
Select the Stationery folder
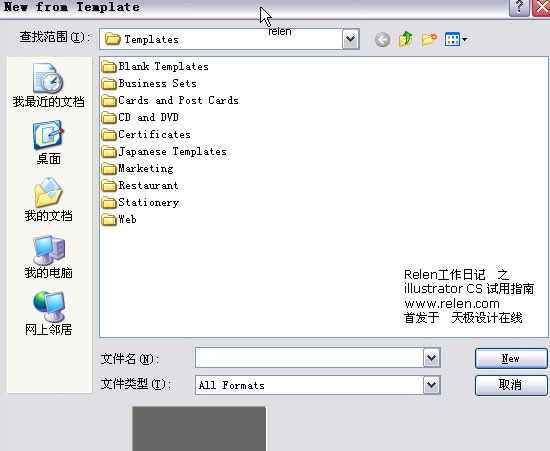point(140,202)
